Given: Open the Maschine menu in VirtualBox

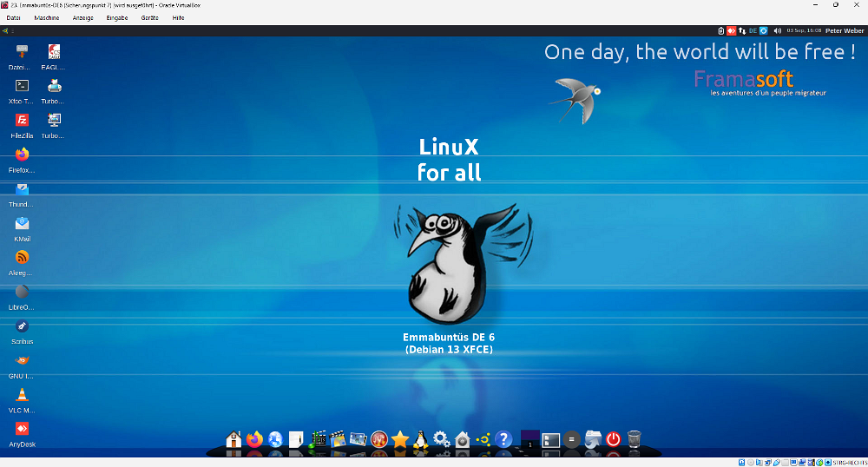Looking at the screenshot, I should (x=47, y=17).
